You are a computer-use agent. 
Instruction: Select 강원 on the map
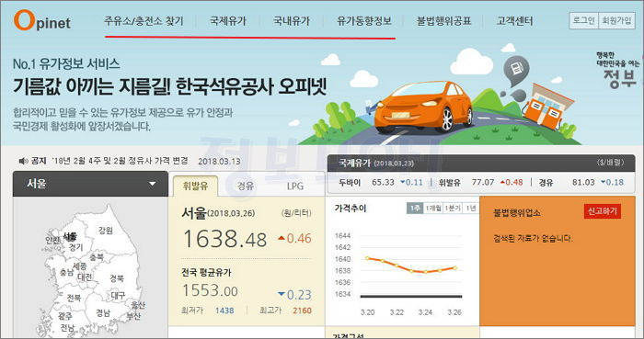(x=106, y=230)
